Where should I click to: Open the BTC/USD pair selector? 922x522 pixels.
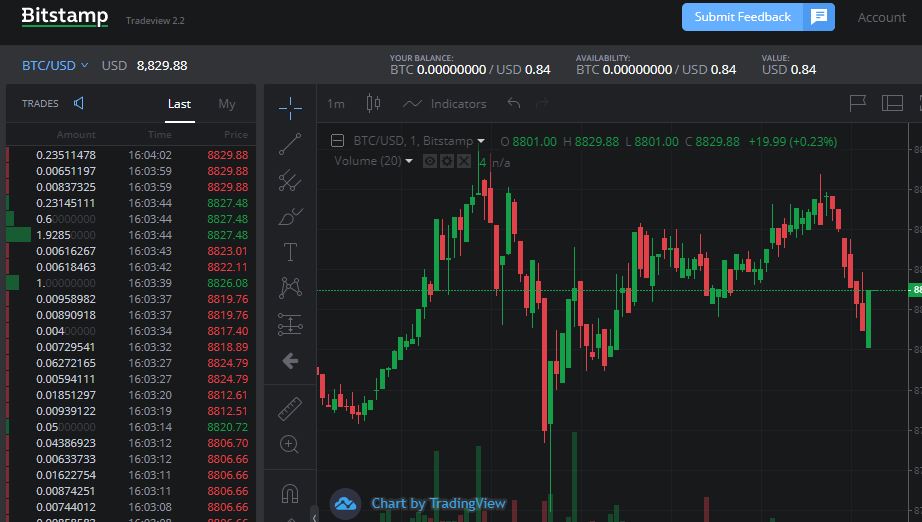click(x=55, y=65)
